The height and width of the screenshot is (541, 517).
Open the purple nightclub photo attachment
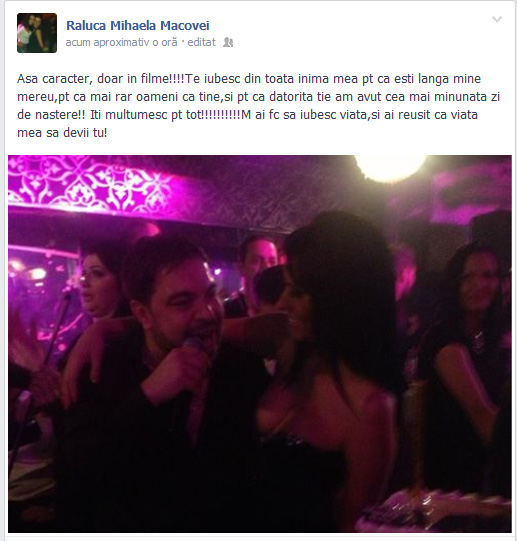pyautogui.click(x=260, y=344)
